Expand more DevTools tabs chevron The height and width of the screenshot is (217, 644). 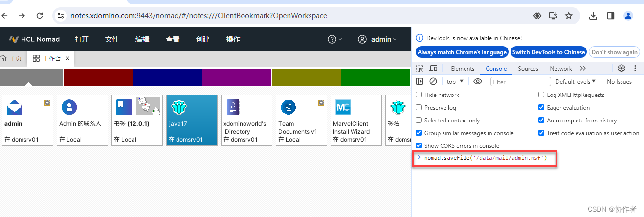[x=583, y=68]
